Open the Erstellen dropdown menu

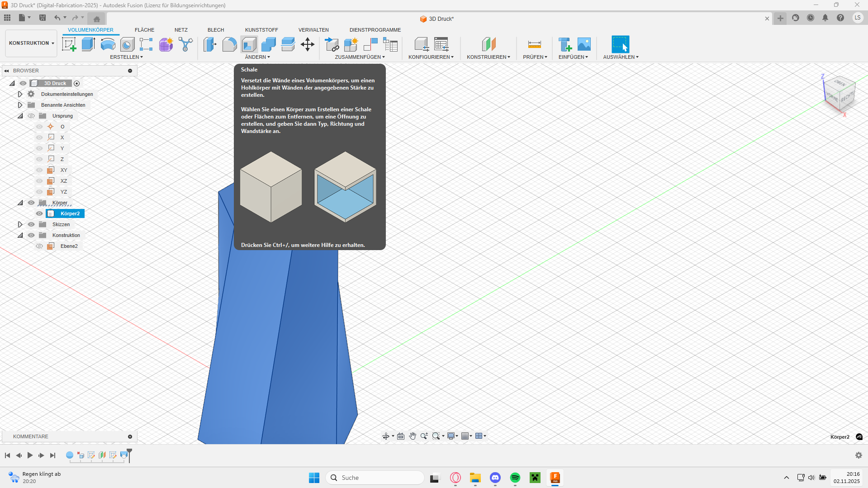[126, 57]
